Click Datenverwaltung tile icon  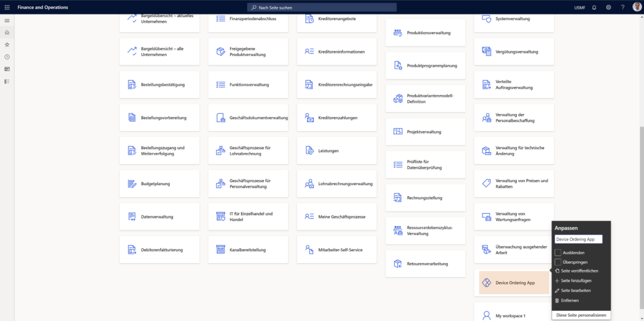click(x=132, y=217)
